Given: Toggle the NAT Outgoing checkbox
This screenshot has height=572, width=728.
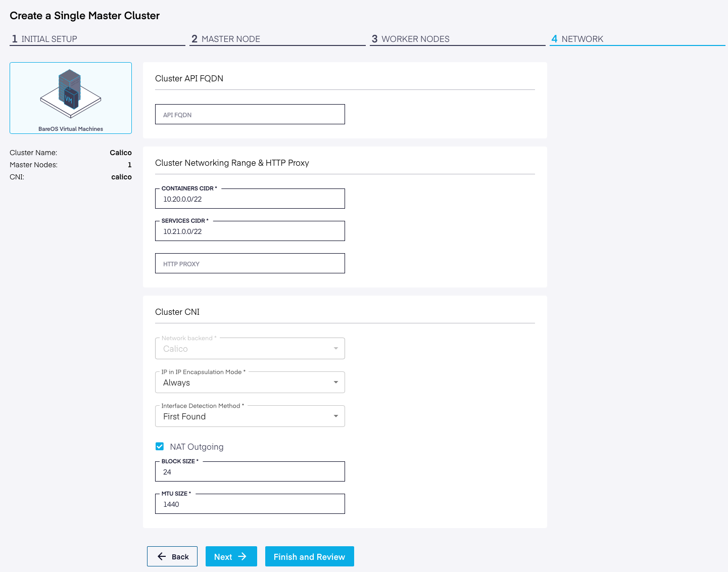Looking at the screenshot, I should (x=160, y=446).
